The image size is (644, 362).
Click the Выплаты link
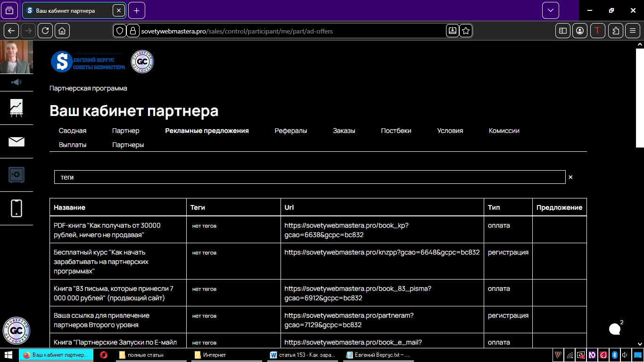73,145
